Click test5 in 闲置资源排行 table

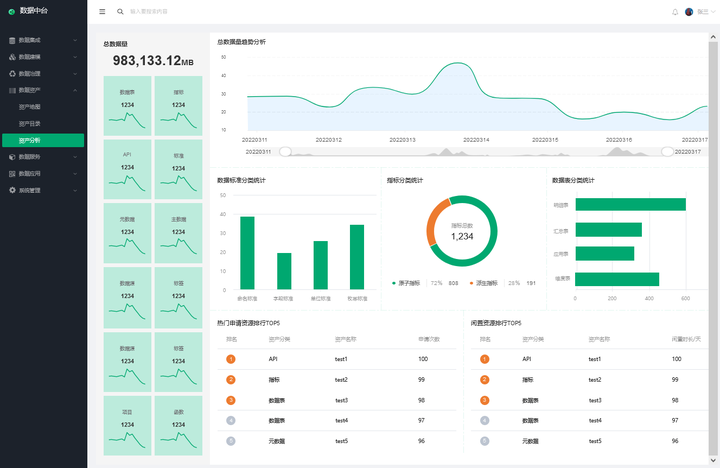click(595, 441)
